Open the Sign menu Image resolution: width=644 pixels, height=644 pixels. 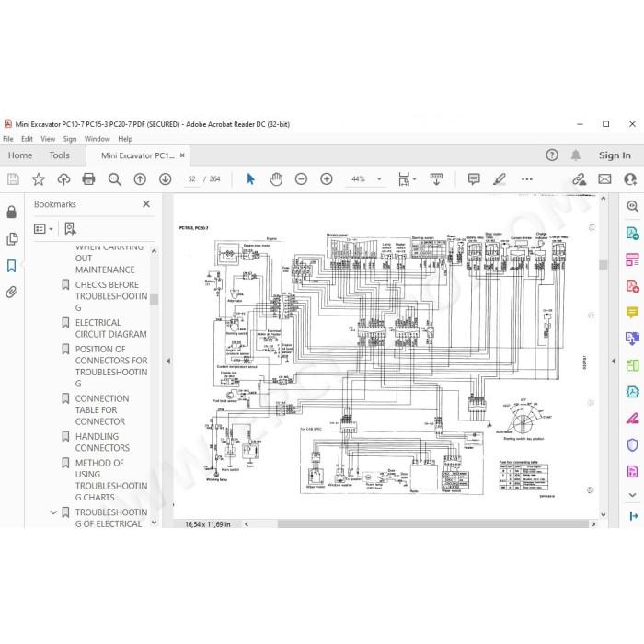click(70, 139)
